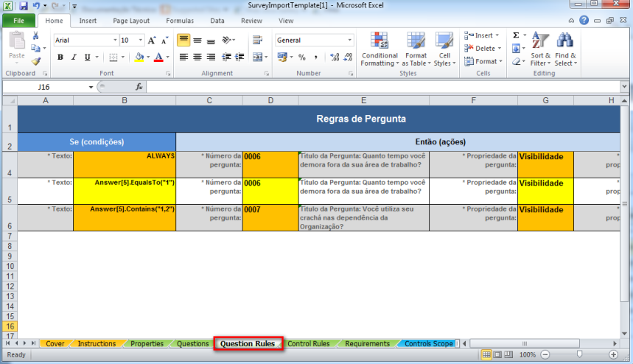The height and width of the screenshot is (364, 633).
Task: Apply Accounting Number Format
Action: [282, 57]
